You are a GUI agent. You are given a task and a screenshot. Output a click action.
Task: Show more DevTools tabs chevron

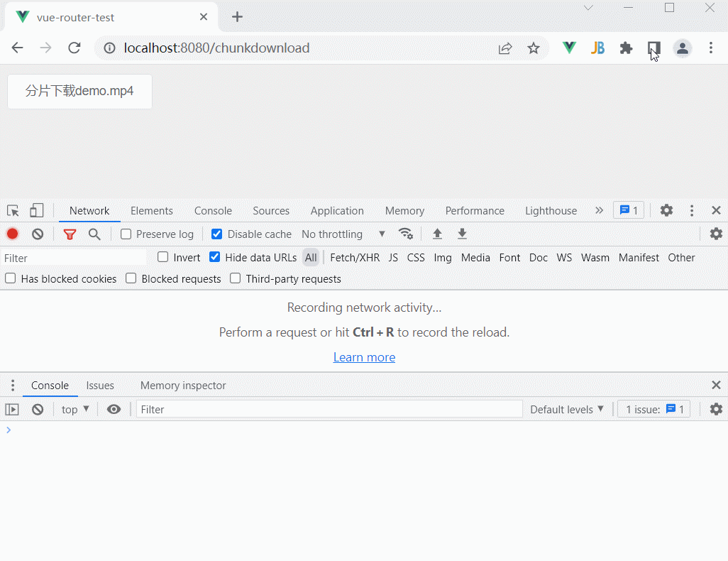[x=600, y=210]
